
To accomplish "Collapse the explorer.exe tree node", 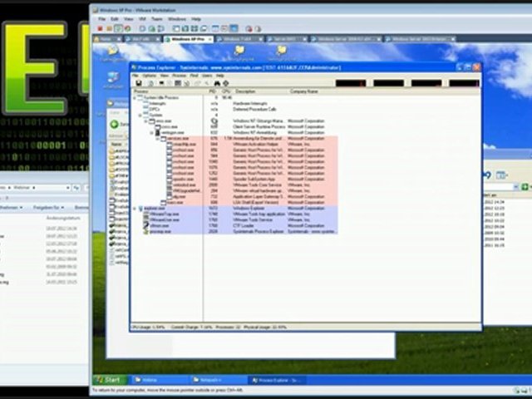I will [x=136, y=208].
